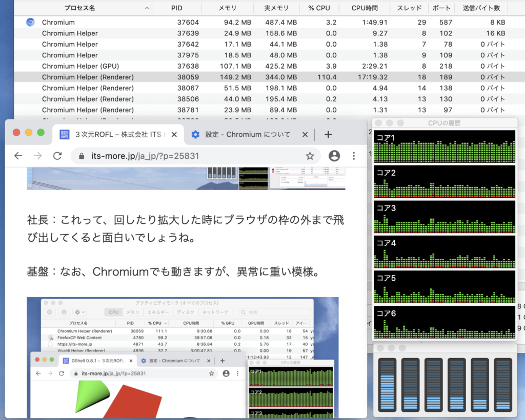Image resolution: width=525 pixels, height=420 pixels.
Task: Click the Chromium app icon in process list
Action: point(30,23)
